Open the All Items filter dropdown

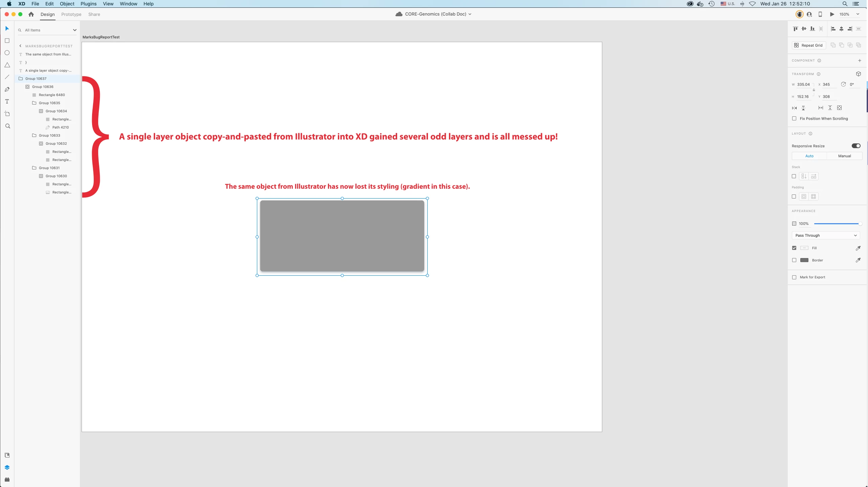(74, 30)
